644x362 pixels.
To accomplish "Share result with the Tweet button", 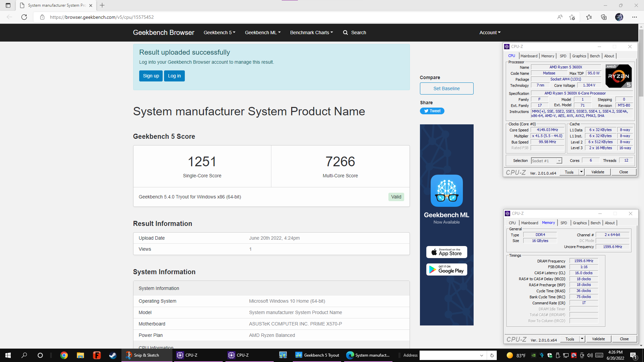I will [432, 111].
